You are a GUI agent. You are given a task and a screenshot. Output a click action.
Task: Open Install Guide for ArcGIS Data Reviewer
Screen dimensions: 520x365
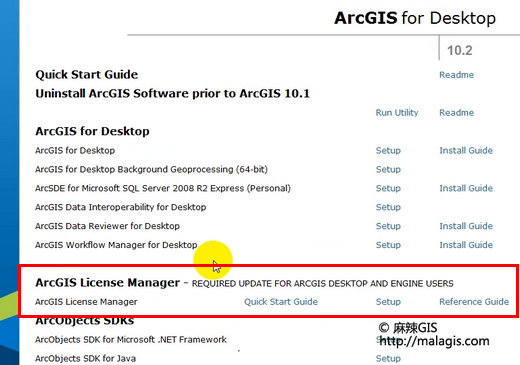tap(466, 226)
